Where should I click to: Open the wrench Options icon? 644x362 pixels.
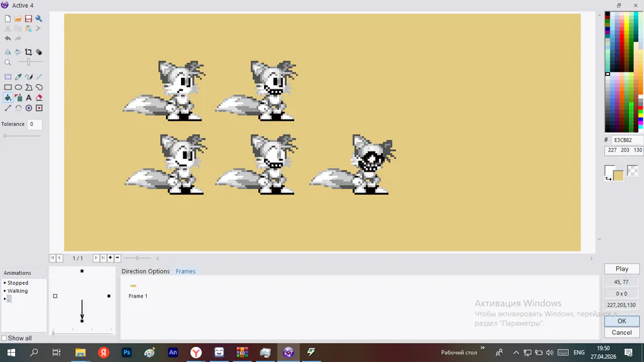click(x=39, y=19)
